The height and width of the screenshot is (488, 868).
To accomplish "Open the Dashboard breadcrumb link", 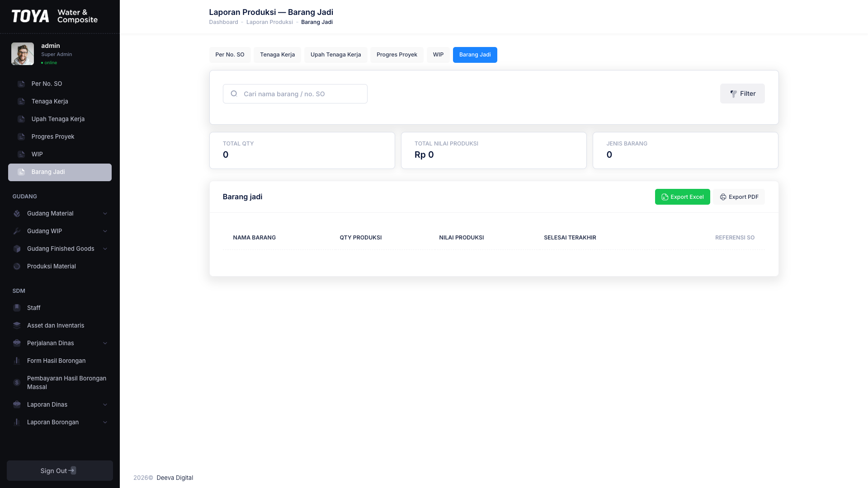I will (223, 22).
